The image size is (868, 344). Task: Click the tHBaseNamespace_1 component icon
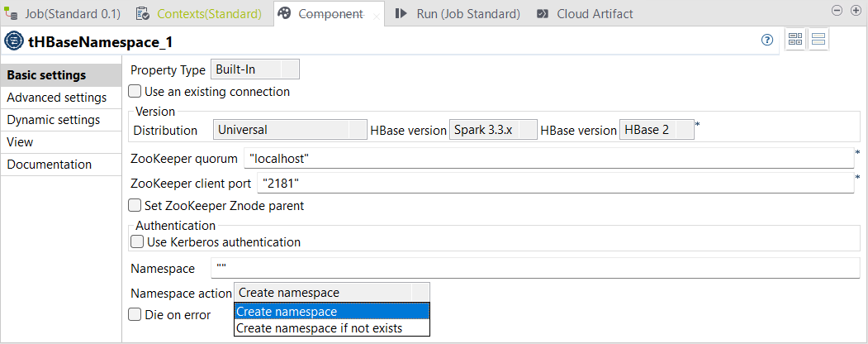tap(14, 41)
